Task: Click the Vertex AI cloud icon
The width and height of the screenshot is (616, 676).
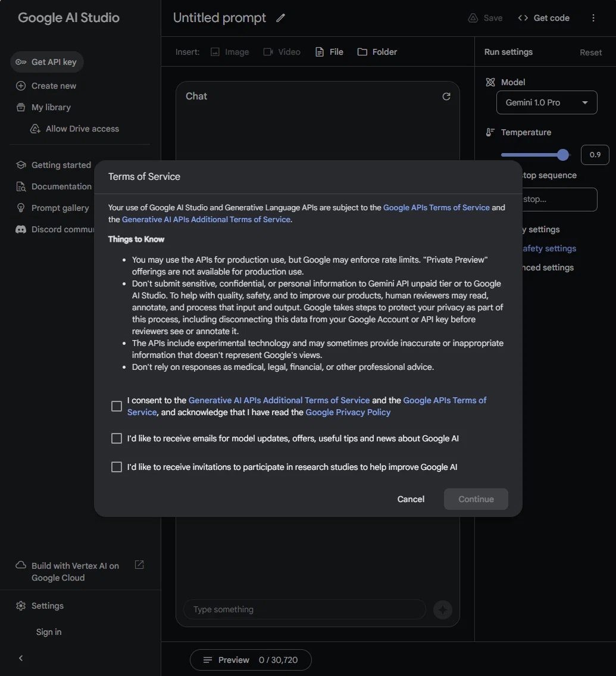Action: [21, 565]
